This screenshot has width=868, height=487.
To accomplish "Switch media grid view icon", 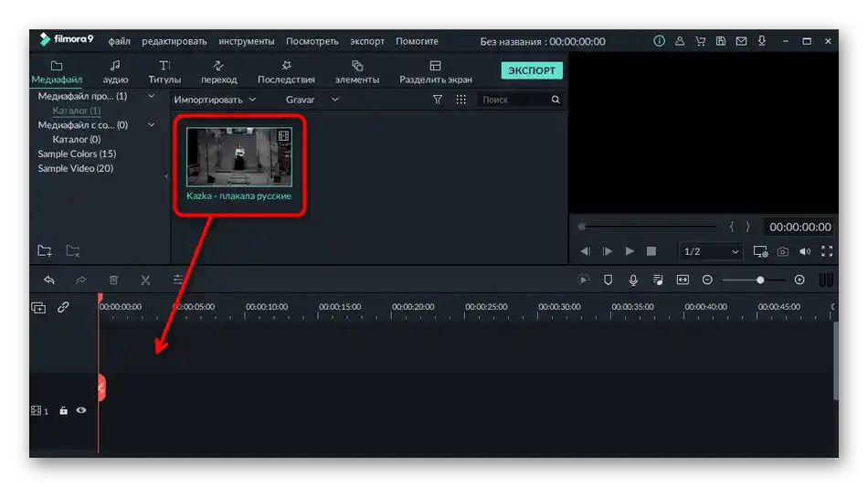I will coord(460,100).
